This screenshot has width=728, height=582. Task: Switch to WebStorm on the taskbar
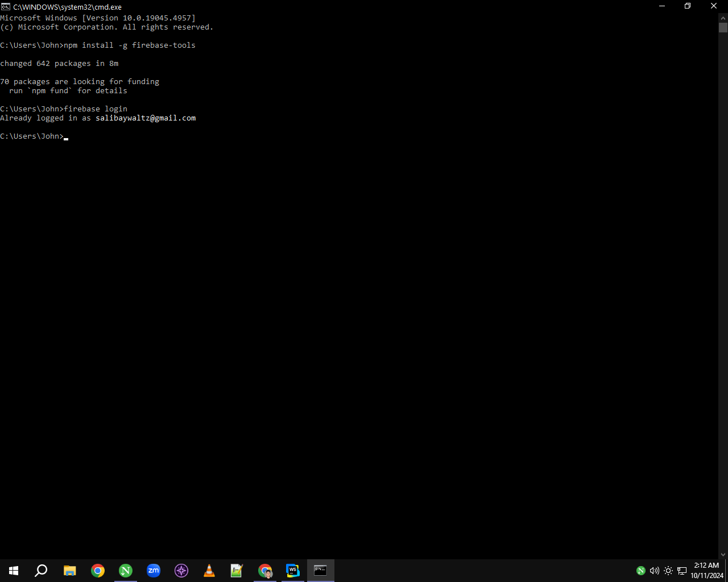click(293, 571)
